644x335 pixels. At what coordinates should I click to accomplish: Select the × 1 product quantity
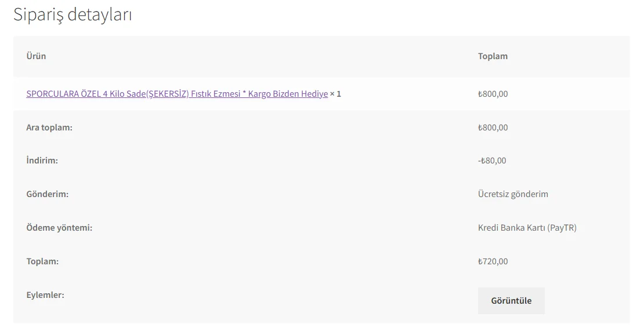tap(336, 94)
